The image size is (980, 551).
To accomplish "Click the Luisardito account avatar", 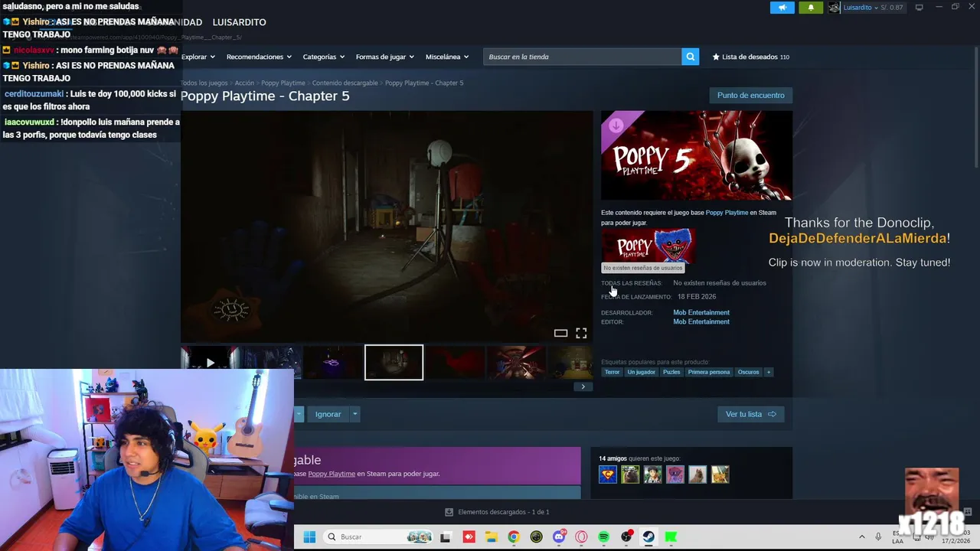I will point(834,8).
